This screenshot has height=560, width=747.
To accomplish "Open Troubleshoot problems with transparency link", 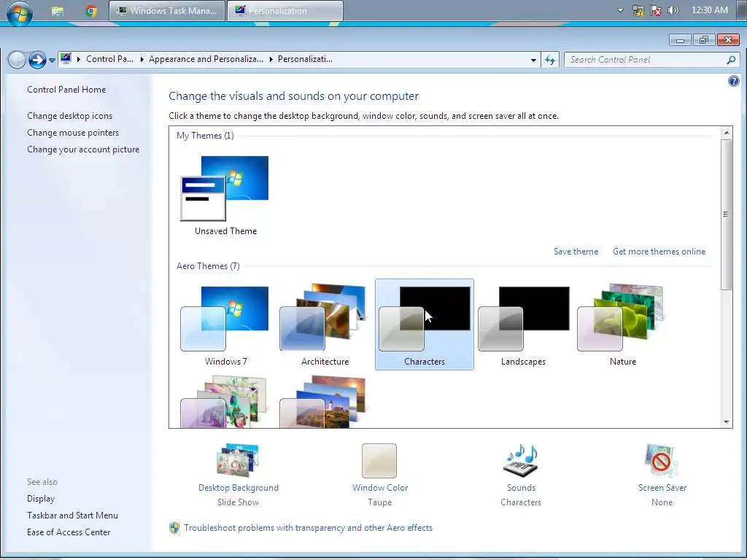I will [x=308, y=528].
